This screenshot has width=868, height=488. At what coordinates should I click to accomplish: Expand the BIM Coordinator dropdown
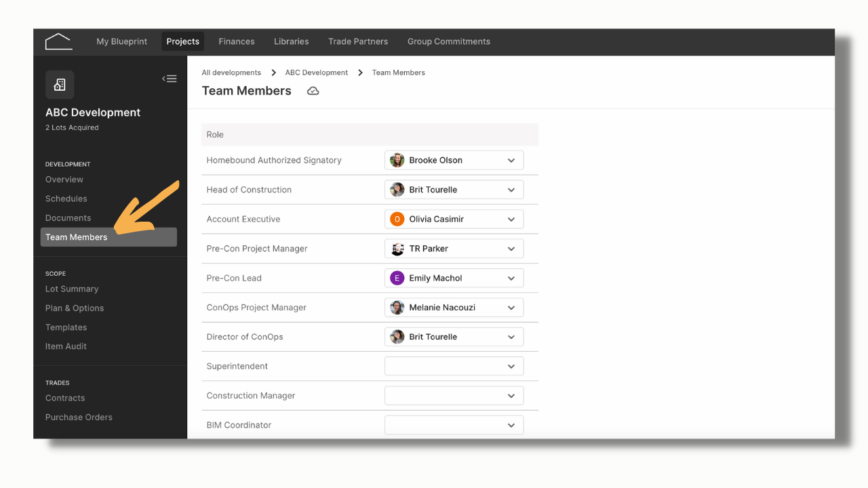[x=454, y=425]
